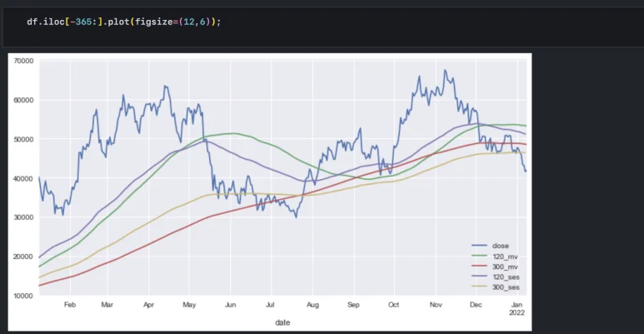Click the red 300_mv legend swatch
This screenshot has width=644, height=334.
pos(477,267)
